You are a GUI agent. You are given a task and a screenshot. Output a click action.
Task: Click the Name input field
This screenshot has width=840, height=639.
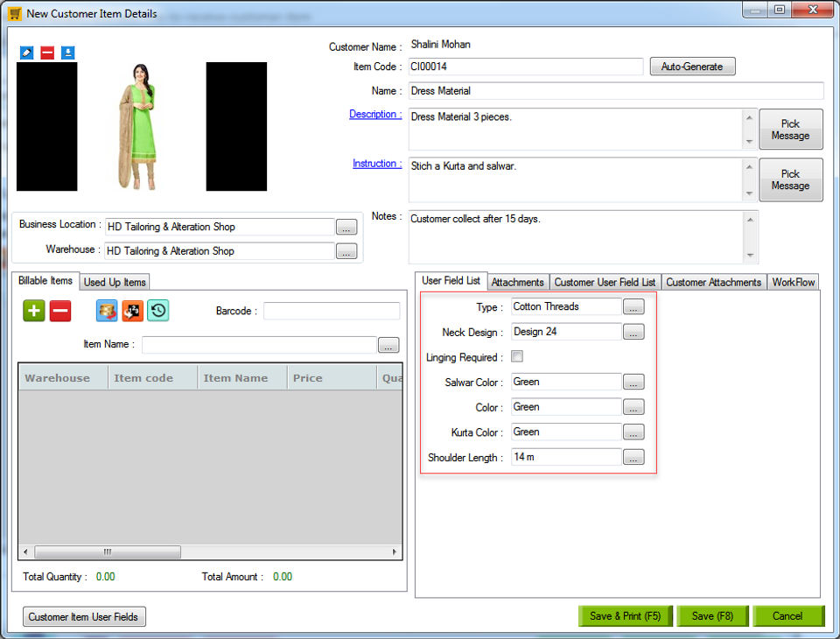pos(616,90)
